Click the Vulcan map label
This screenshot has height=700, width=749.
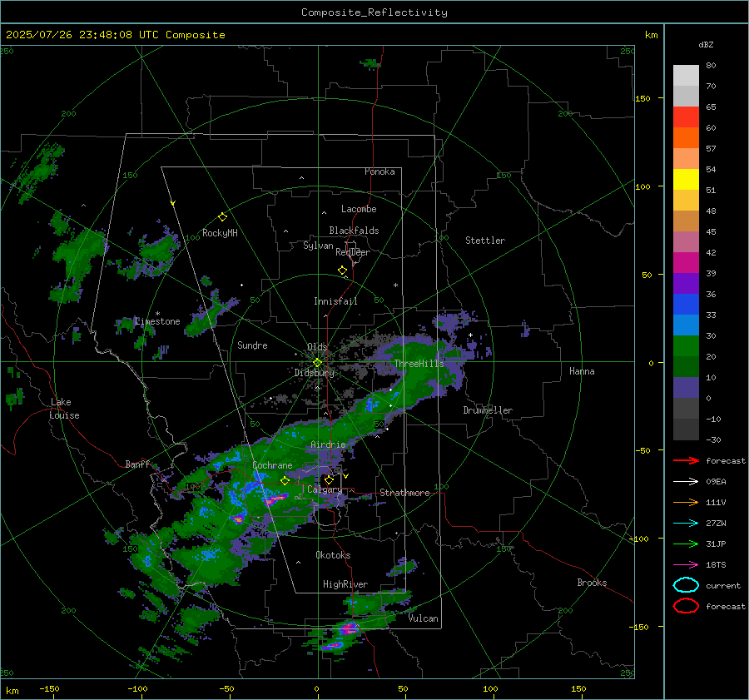tap(423, 618)
